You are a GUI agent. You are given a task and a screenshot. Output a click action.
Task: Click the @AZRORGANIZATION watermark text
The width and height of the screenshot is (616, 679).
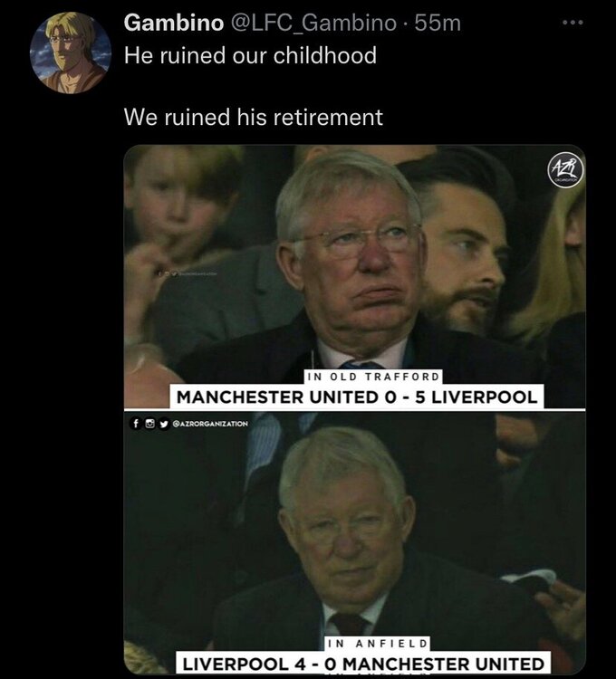[x=210, y=424]
